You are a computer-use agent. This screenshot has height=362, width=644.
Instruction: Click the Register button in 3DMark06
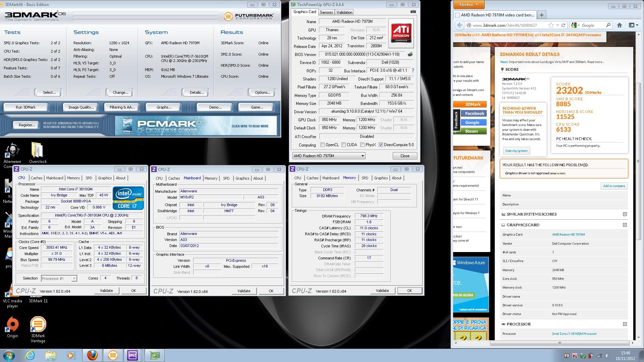coord(27,125)
